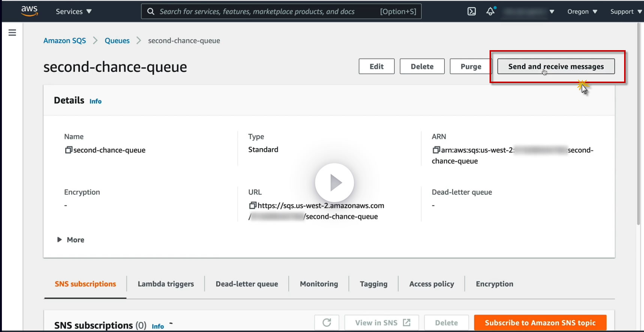Click the ARN value text
This screenshot has height=332, width=644.
tap(513, 155)
